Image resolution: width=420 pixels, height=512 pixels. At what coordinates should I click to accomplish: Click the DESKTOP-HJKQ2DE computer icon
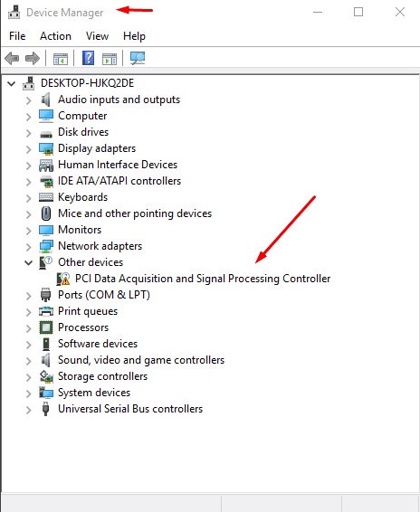click(x=29, y=83)
